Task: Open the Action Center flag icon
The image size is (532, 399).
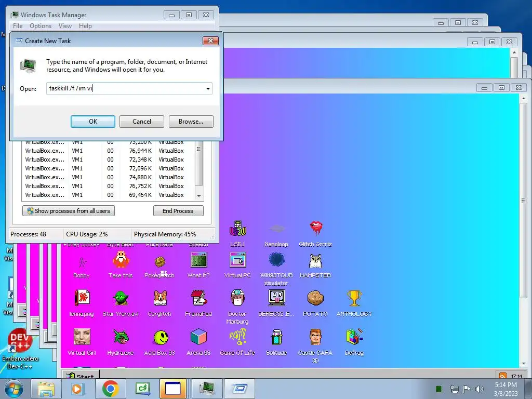Action: (x=467, y=389)
